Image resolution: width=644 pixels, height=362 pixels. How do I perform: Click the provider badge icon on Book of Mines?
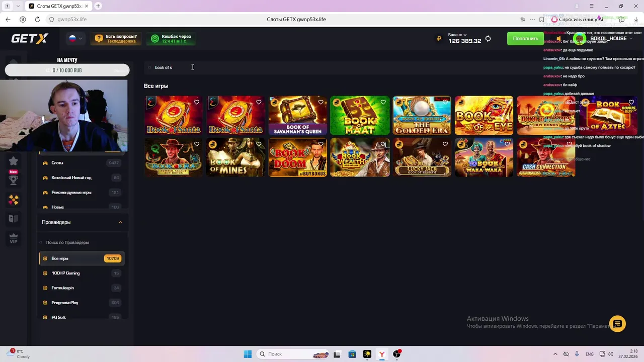coord(212,144)
